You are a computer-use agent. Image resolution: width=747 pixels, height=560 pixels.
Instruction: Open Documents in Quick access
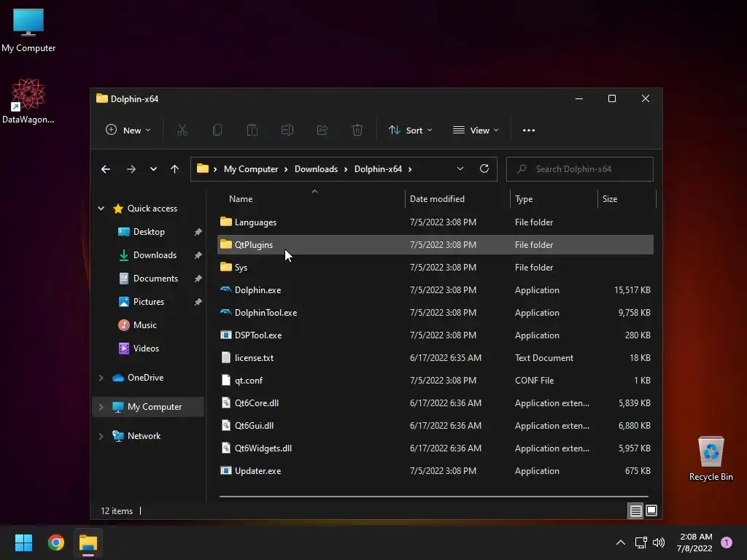click(x=156, y=278)
